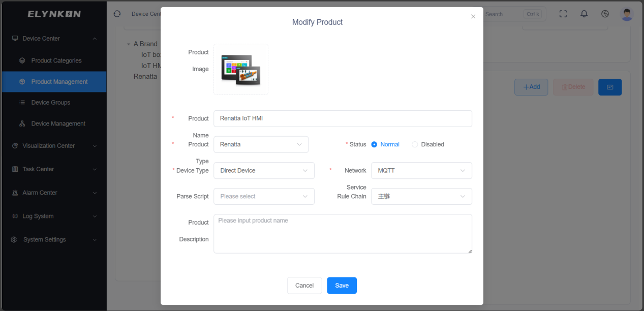644x311 pixels.
Task: Click the globe language icon
Action: point(605,14)
